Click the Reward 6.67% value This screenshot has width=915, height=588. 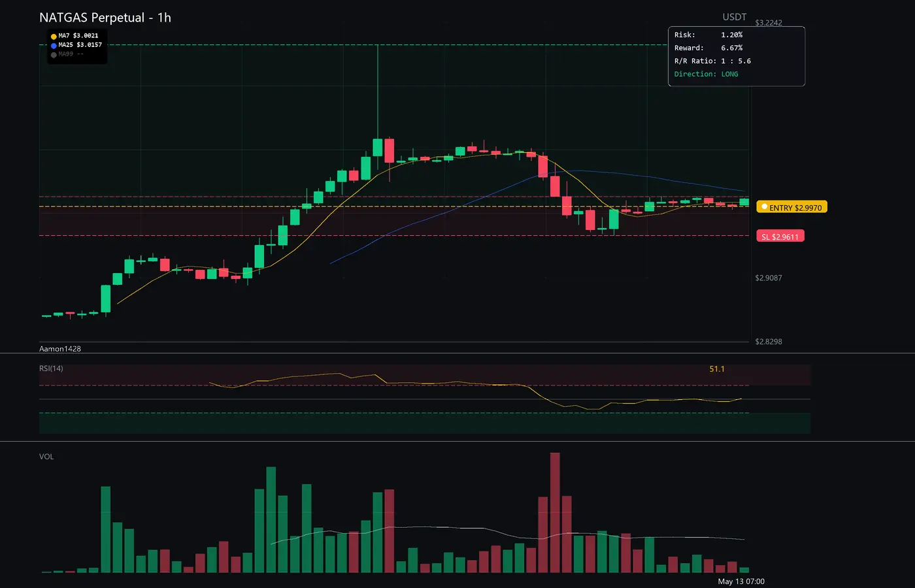pyautogui.click(x=732, y=48)
